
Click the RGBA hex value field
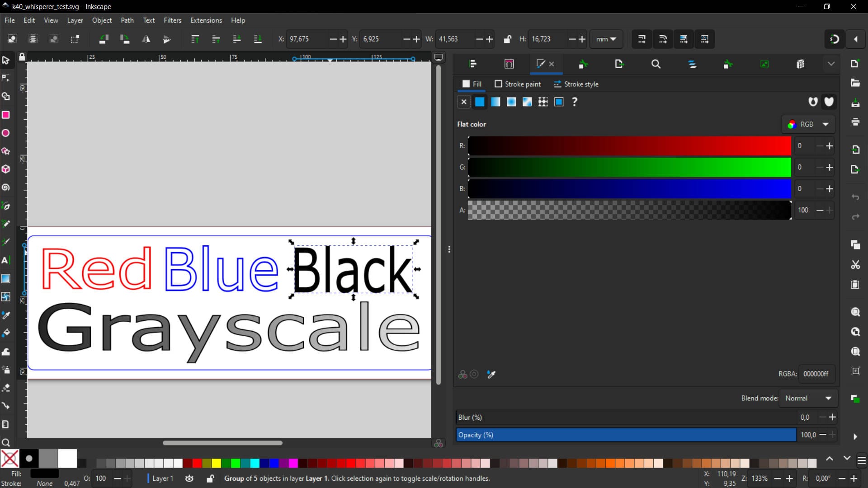(816, 374)
